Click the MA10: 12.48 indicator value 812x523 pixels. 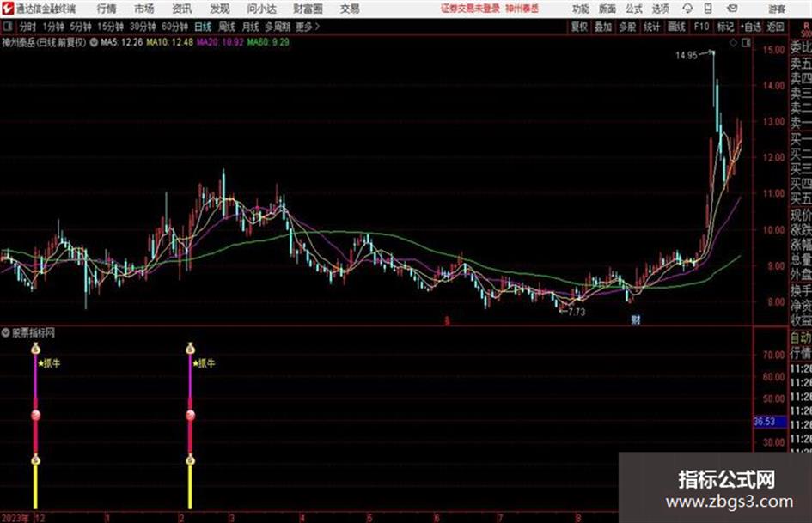click(x=169, y=42)
